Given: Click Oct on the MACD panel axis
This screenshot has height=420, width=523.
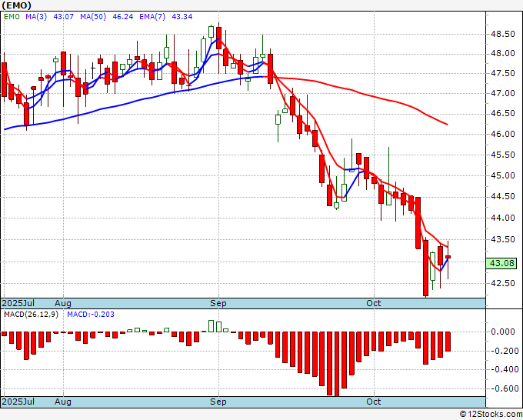Looking at the screenshot, I should click(x=374, y=402).
